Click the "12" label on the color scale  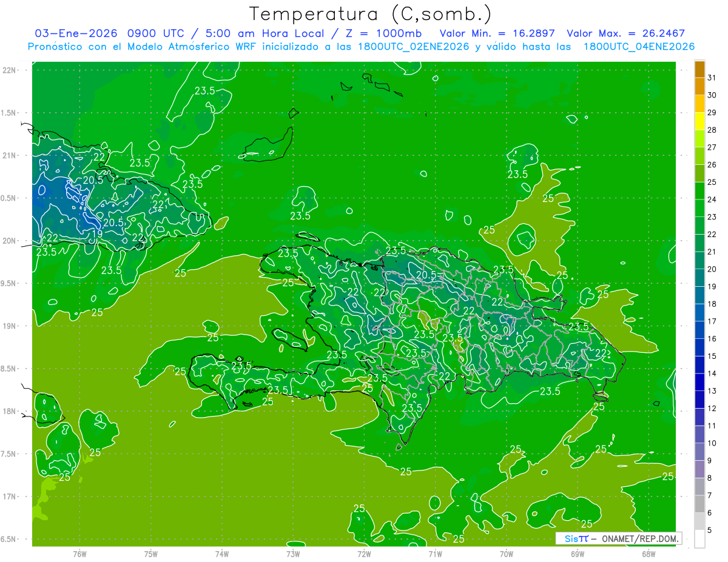(x=712, y=408)
